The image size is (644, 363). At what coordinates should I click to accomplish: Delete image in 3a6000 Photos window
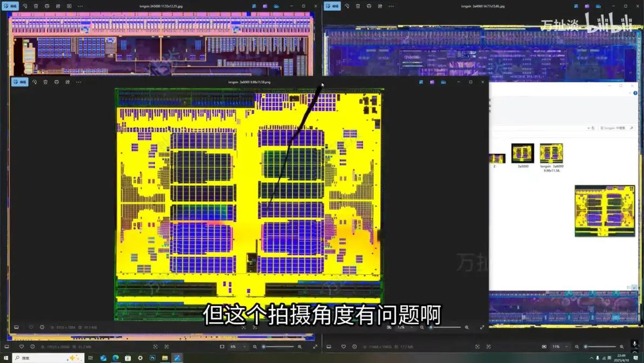coord(45,82)
